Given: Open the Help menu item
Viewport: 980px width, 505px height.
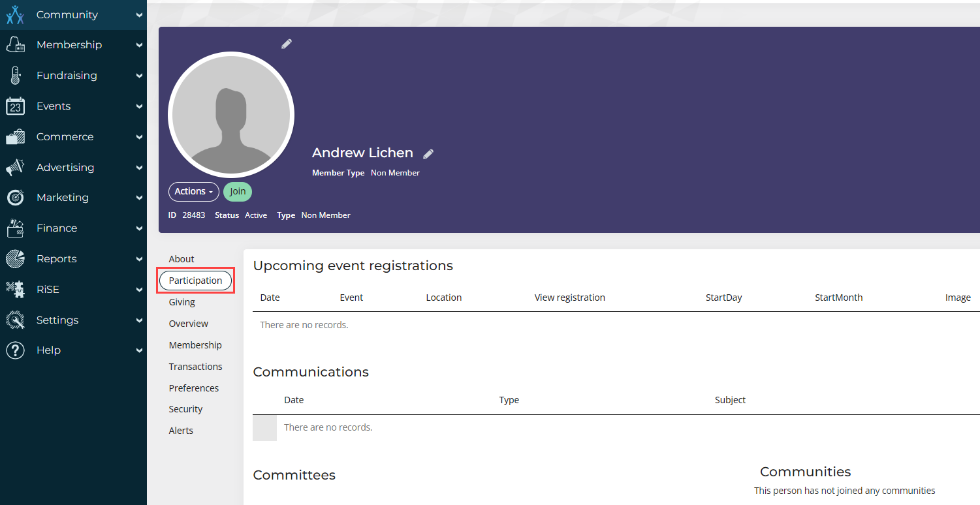Looking at the screenshot, I should tap(48, 350).
